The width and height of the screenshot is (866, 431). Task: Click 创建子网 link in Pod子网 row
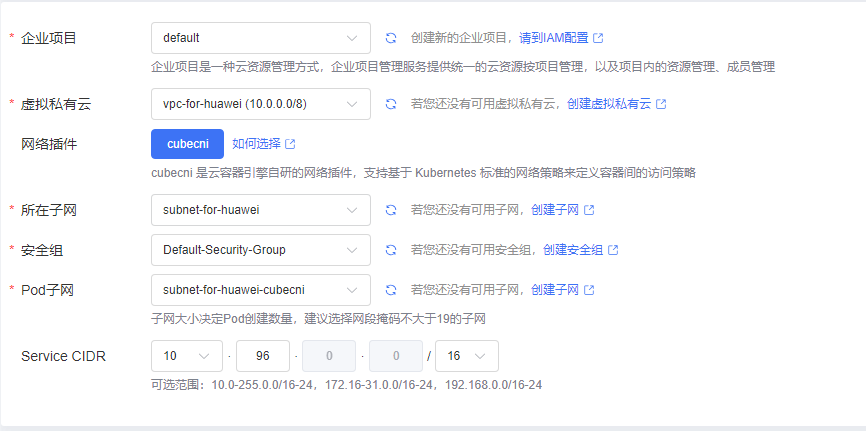(555, 290)
